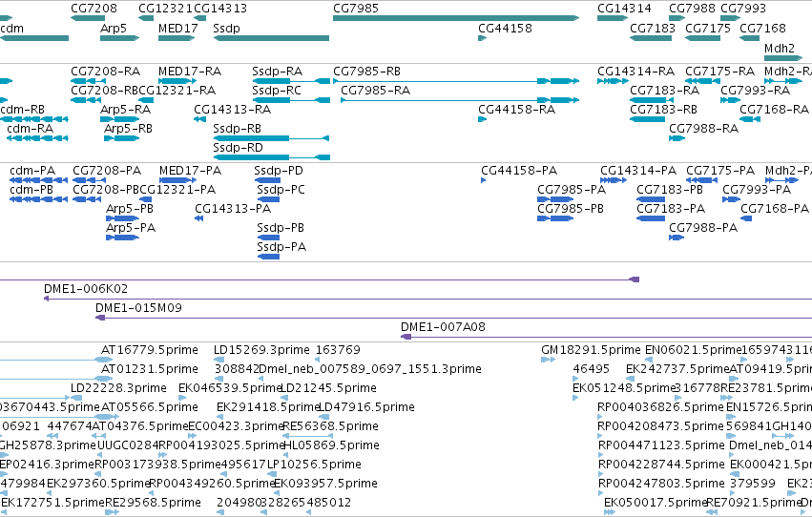The image size is (812, 517).
Task: Click the CG7175 gene label
Action: click(x=708, y=28)
